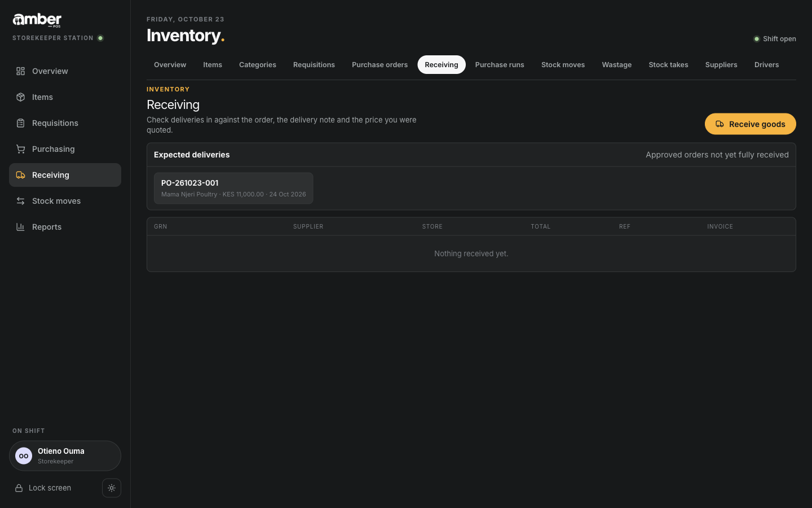The image size is (812, 508).
Task: Go to the Requisitions tab
Action: tap(314, 65)
